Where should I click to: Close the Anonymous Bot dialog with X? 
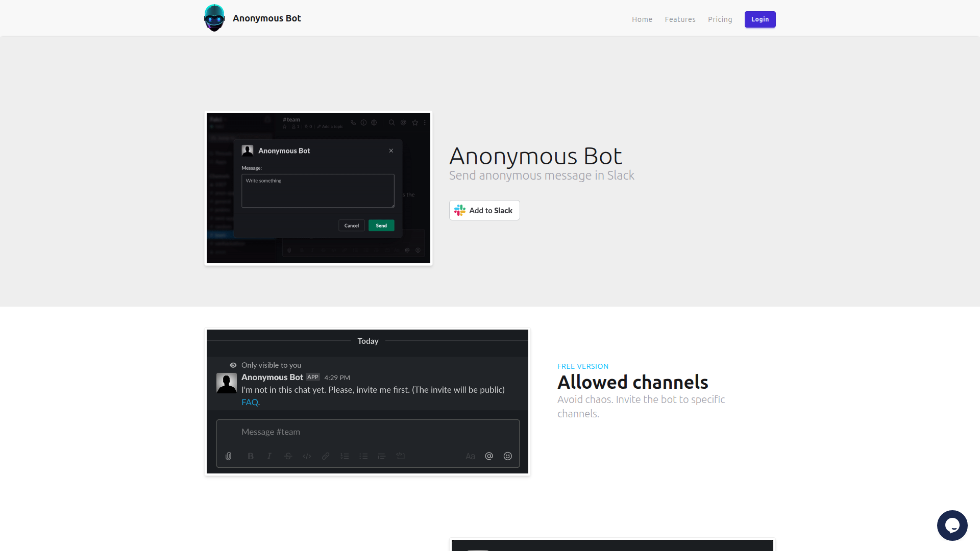[391, 151]
